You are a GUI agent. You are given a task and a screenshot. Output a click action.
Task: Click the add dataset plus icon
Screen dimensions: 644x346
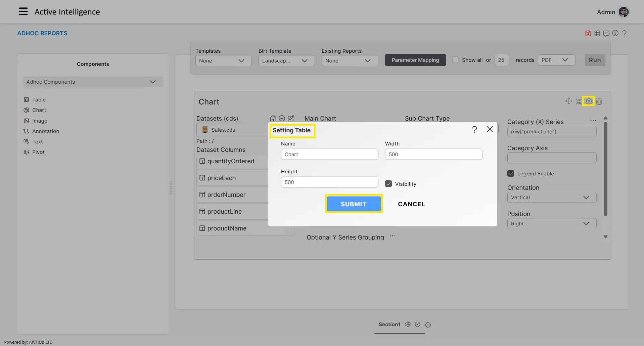[x=282, y=118]
